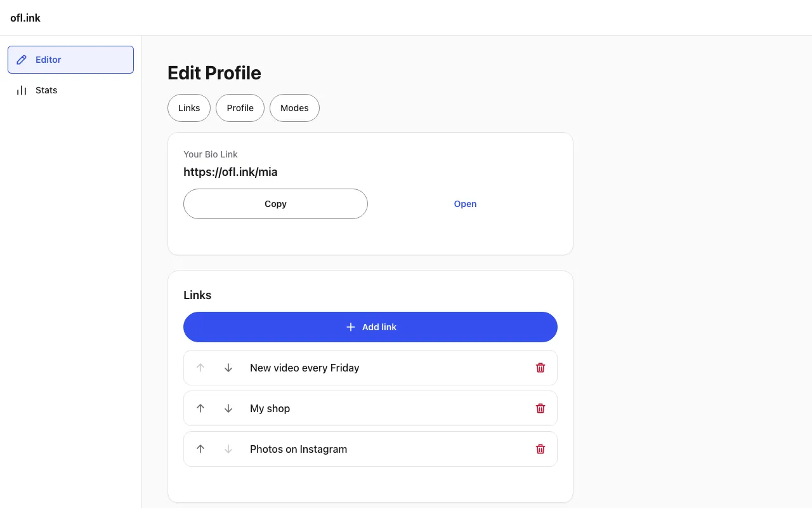Switch to the Links tab
812x508 pixels.
point(189,108)
